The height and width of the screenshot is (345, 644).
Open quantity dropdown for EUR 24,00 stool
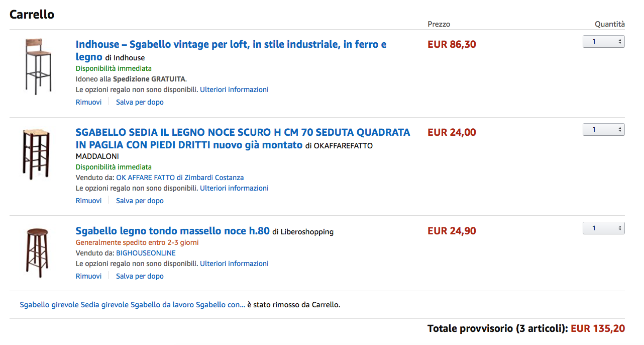click(x=603, y=130)
